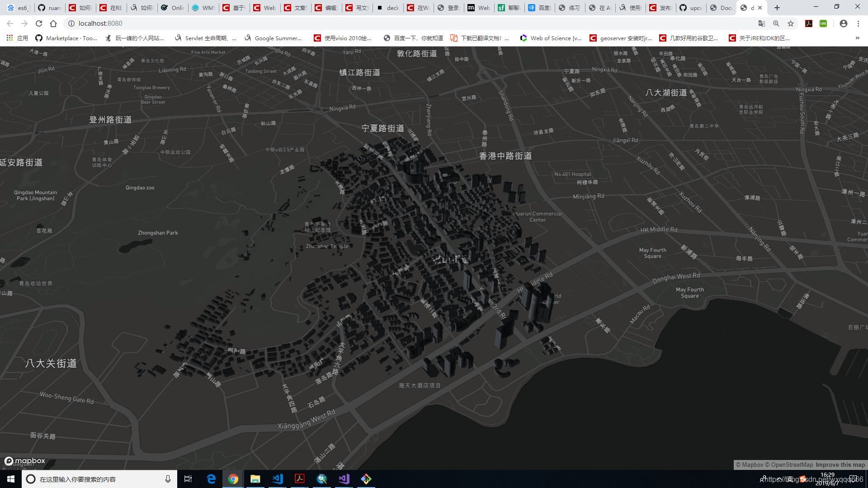Click the page reload icon
The height and width of the screenshot is (488, 868).
click(39, 23)
